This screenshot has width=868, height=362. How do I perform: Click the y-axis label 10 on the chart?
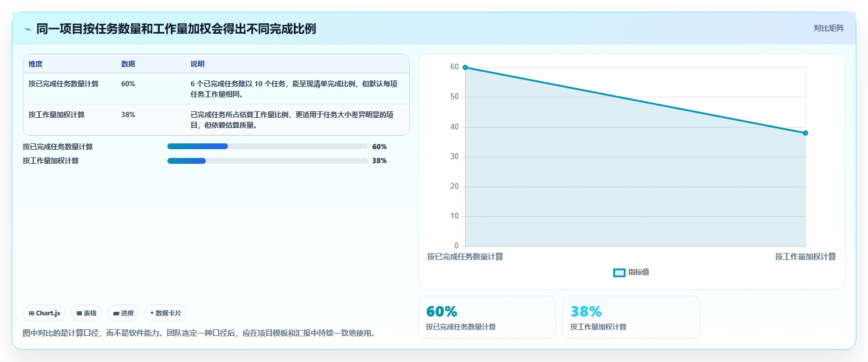tap(454, 216)
